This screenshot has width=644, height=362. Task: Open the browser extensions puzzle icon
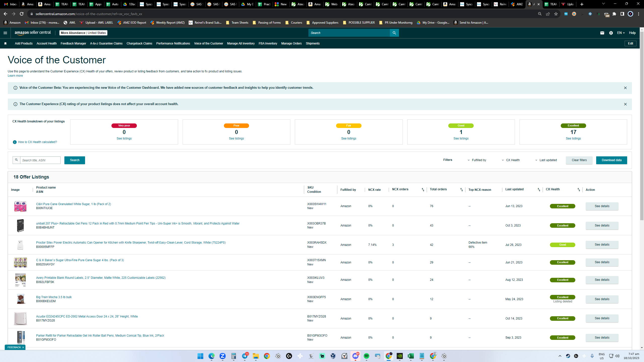click(x=614, y=14)
